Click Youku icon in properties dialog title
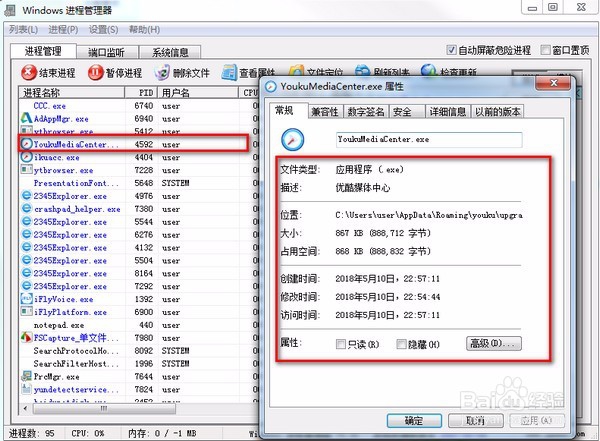This screenshot has height=441, width=600. tap(271, 87)
